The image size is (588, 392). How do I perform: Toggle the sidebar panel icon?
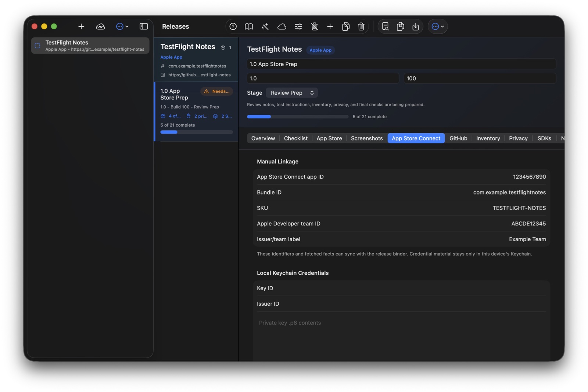(144, 26)
